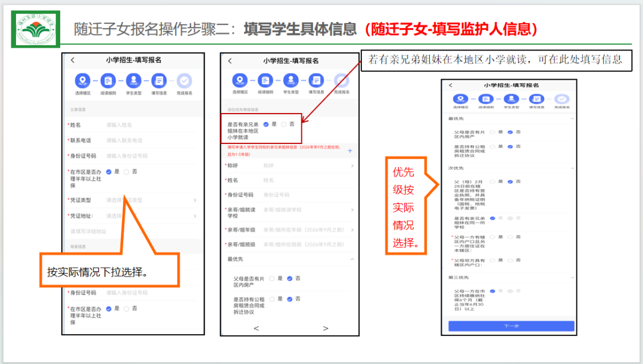This screenshot has width=643, height=364.
Task: Choose 否 for 父母双方具有辖区内户口 in the third phone
Action: 510,261
